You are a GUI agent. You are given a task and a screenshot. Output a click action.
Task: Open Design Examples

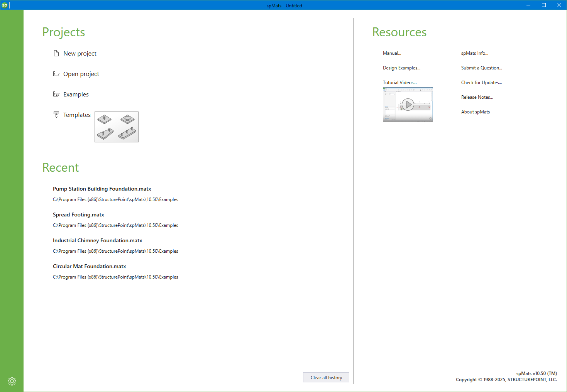point(401,68)
